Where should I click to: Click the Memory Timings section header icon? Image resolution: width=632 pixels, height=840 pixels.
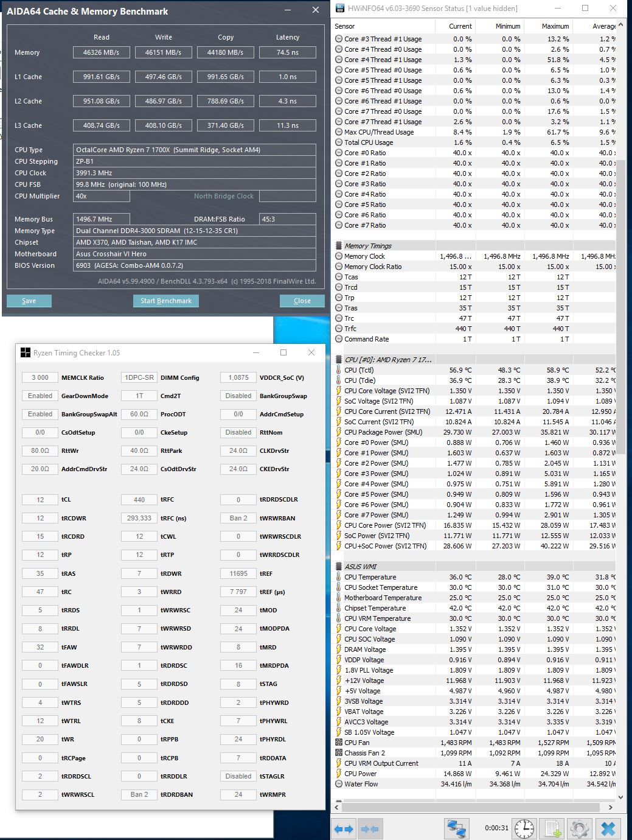[x=339, y=246]
